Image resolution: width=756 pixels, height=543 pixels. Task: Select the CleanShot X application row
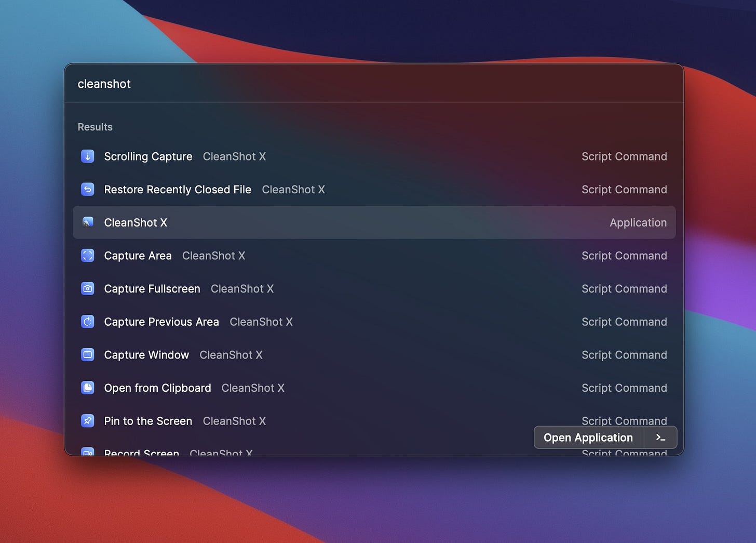point(374,222)
